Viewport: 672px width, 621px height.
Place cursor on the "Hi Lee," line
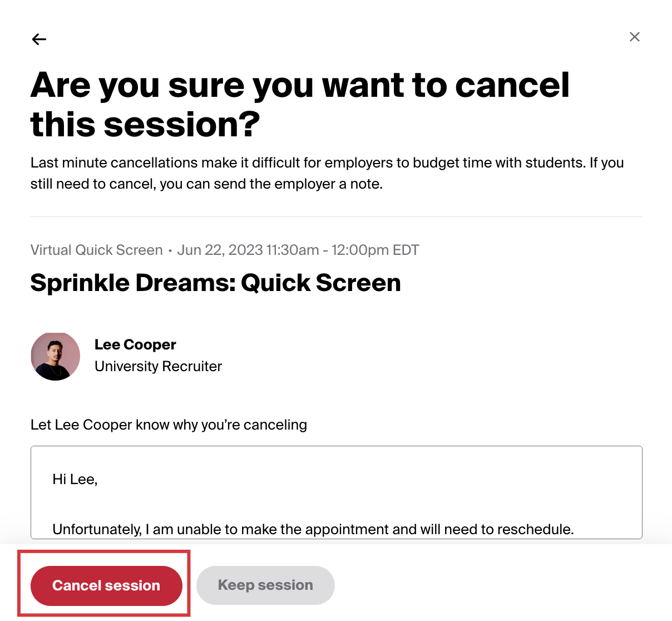pyautogui.click(x=75, y=479)
